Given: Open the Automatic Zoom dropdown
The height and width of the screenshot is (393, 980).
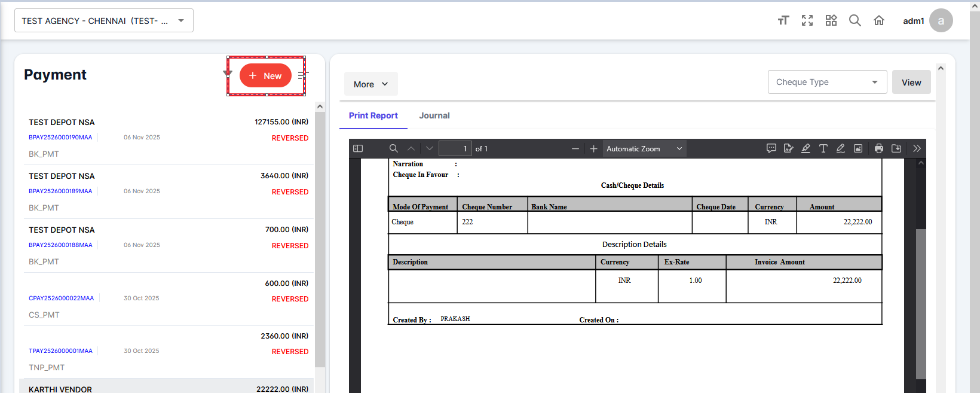Looking at the screenshot, I should click(x=644, y=149).
